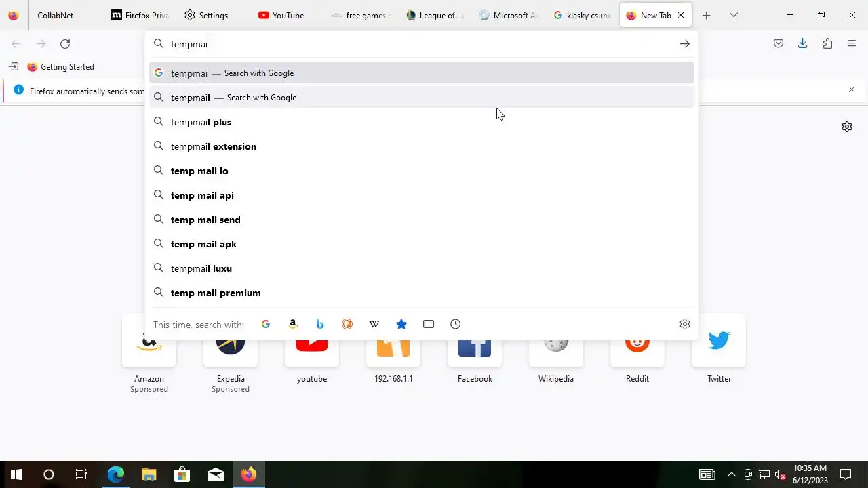Personalize New Tab with gear icon
Screen dimensions: 868x488
click(x=847, y=127)
